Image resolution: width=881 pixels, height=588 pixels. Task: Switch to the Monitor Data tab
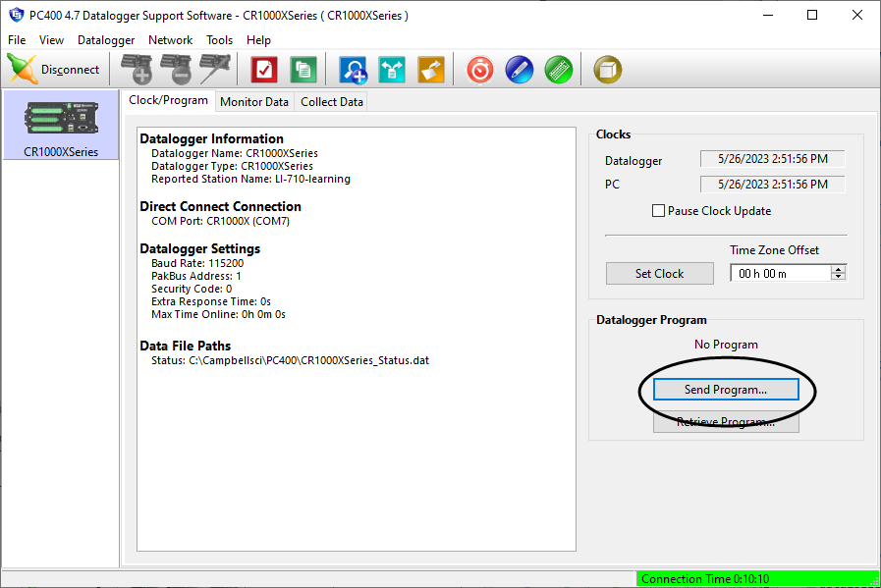pos(254,101)
